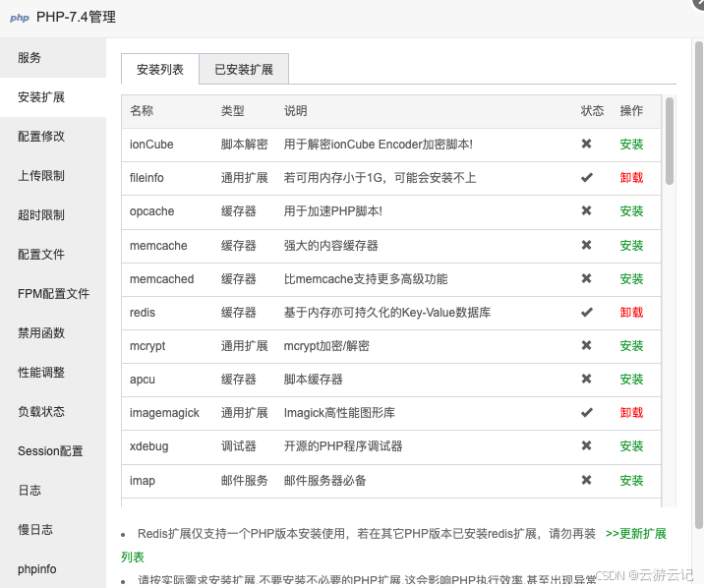The image size is (704, 588).
Task: Click the ionCube not-installed X status icon
Action: 586,144
